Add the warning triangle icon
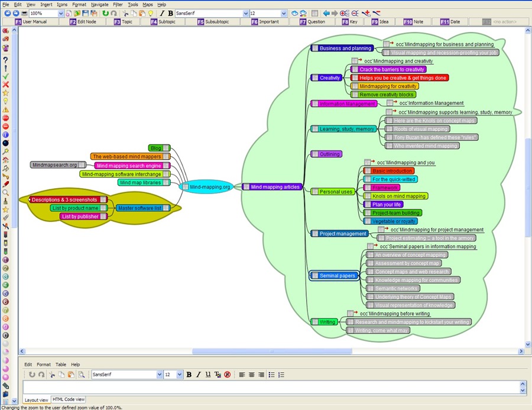532x410 pixels. [x=5, y=109]
